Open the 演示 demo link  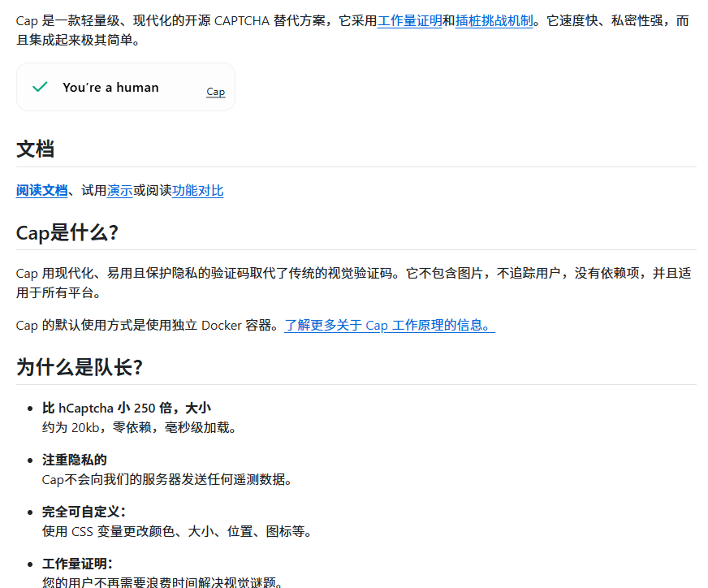(x=119, y=191)
